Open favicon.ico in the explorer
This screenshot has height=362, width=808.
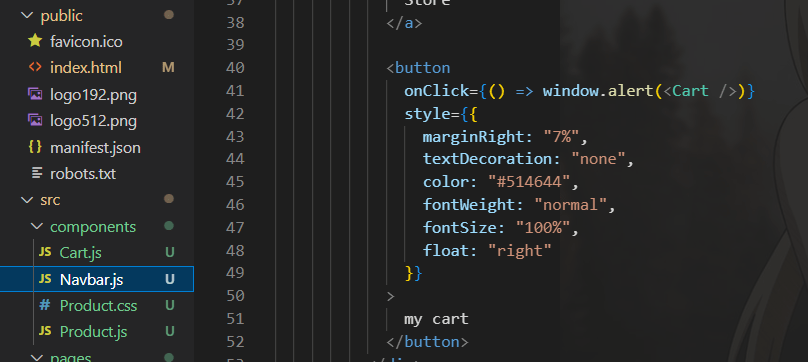coord(86,41)
